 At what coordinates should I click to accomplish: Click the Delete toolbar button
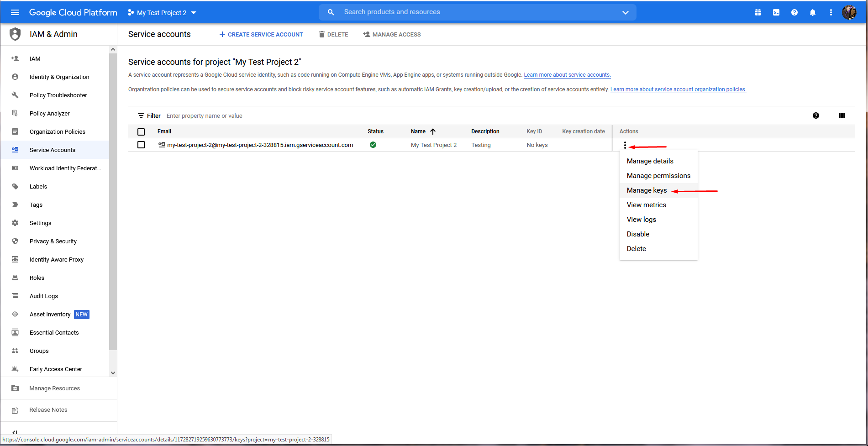pyautogui.click(x=333, y=34)
